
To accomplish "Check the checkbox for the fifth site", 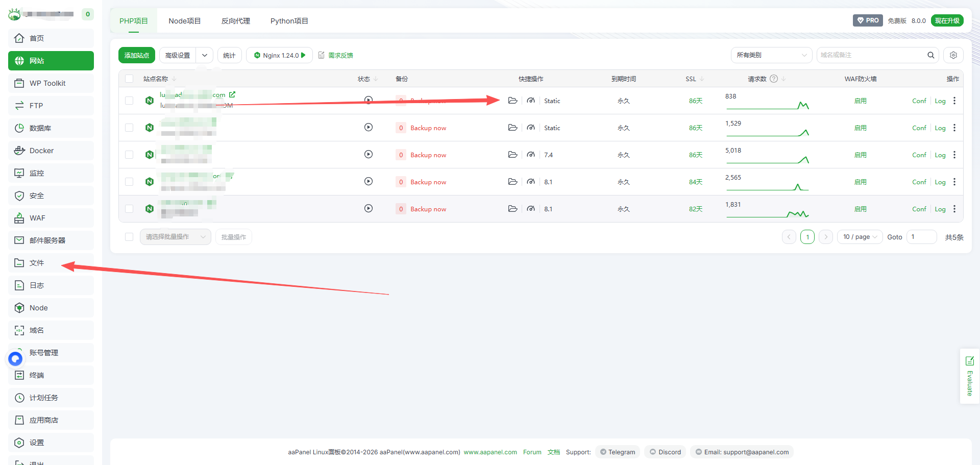I will pos(129,209).
